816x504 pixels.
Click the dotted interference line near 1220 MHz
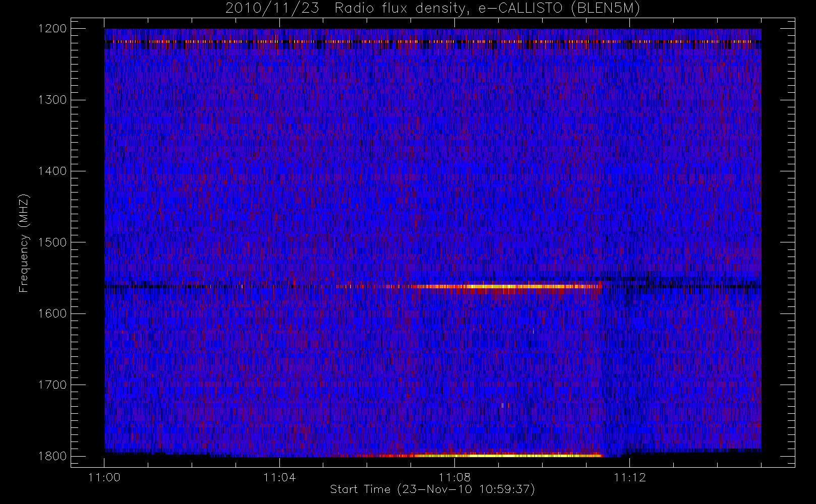tap(433, 42)
